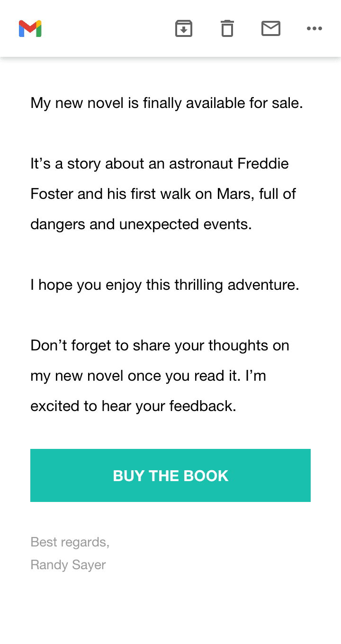Click the name "Freddie" in the email body
Viewport: 341px width, 644px height.
pyautogui.click(x=263, y=163)
